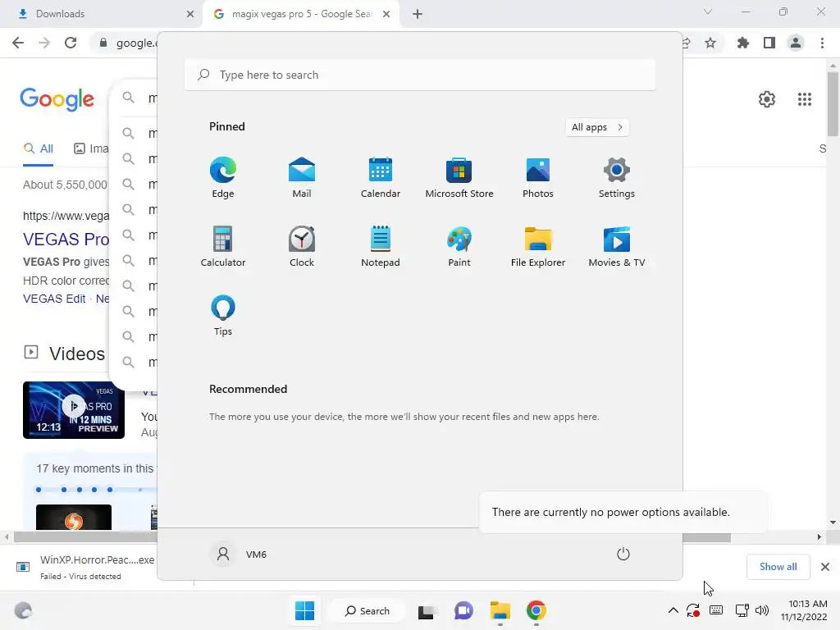
Task: Play the 12:13 VEGAS Pro video thumbnail
Action: pos(74,410)
